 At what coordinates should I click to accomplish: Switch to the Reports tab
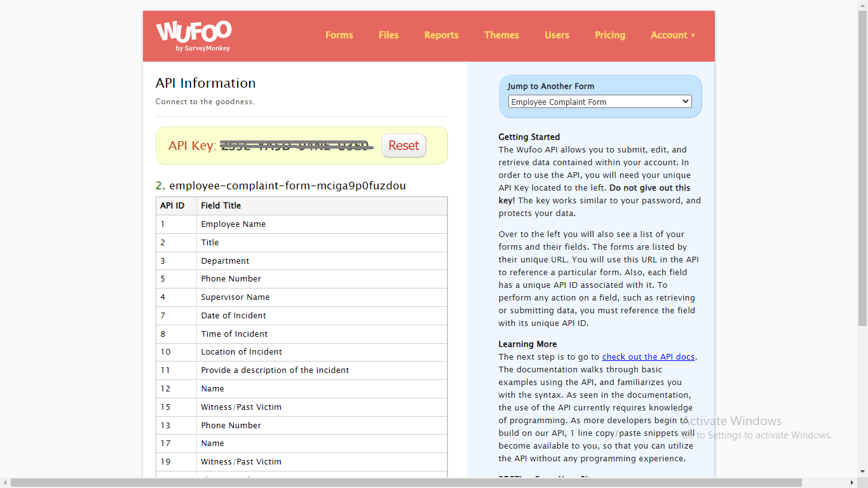442,35
